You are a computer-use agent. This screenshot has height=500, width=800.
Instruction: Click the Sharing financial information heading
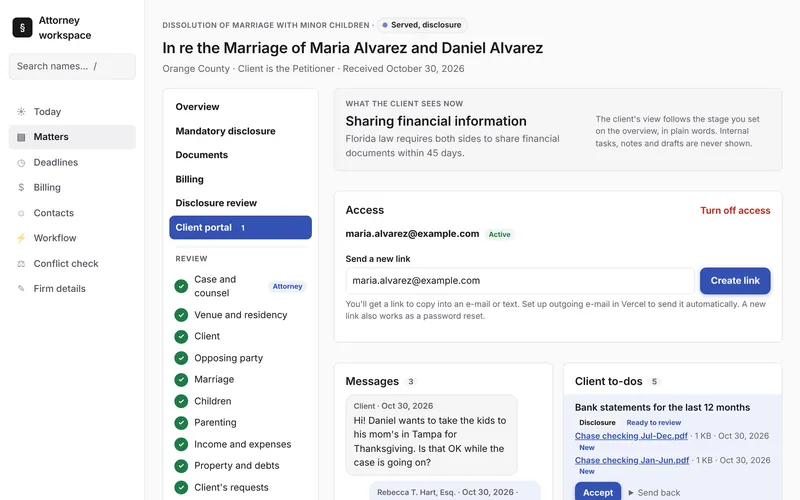(x=436, y=121)
